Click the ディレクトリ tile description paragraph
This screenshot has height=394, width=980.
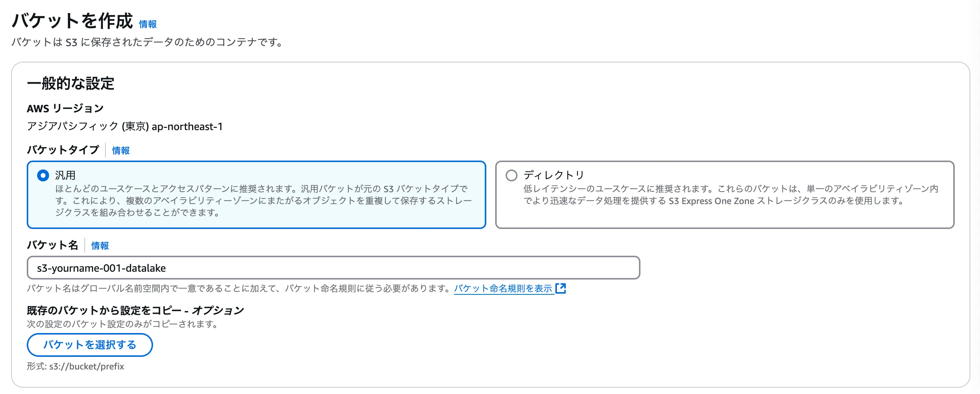[730, 195]
